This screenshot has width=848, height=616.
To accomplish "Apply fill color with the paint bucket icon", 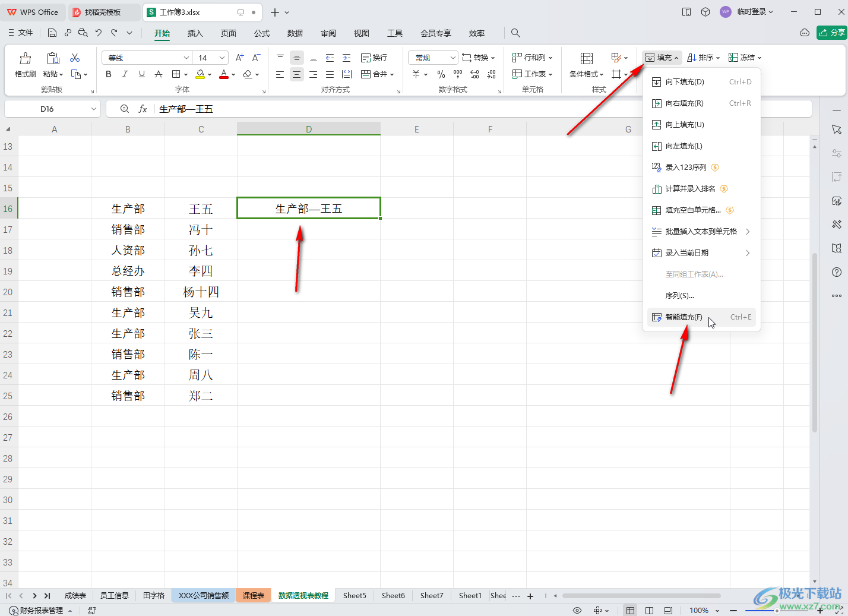I will point(200,74).
